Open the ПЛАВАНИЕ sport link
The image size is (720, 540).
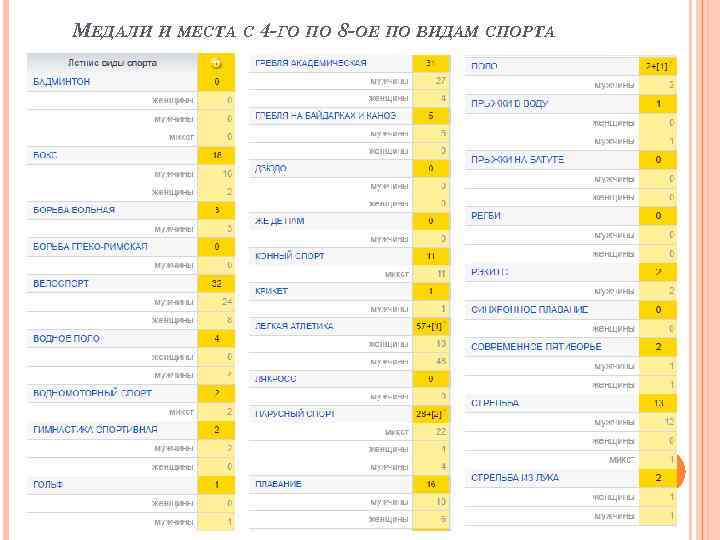click(279, 484)
